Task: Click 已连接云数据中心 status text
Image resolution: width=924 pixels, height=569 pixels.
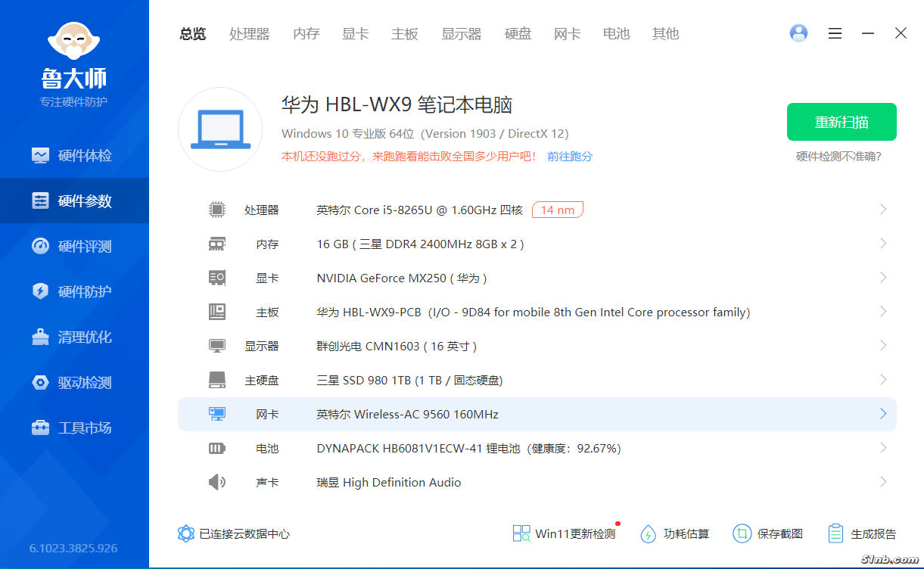Action: 244,534
